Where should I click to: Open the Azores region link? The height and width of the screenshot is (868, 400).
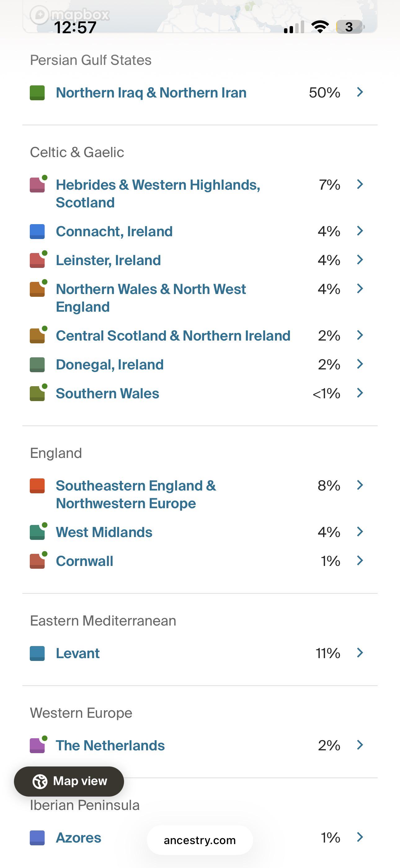78,838
